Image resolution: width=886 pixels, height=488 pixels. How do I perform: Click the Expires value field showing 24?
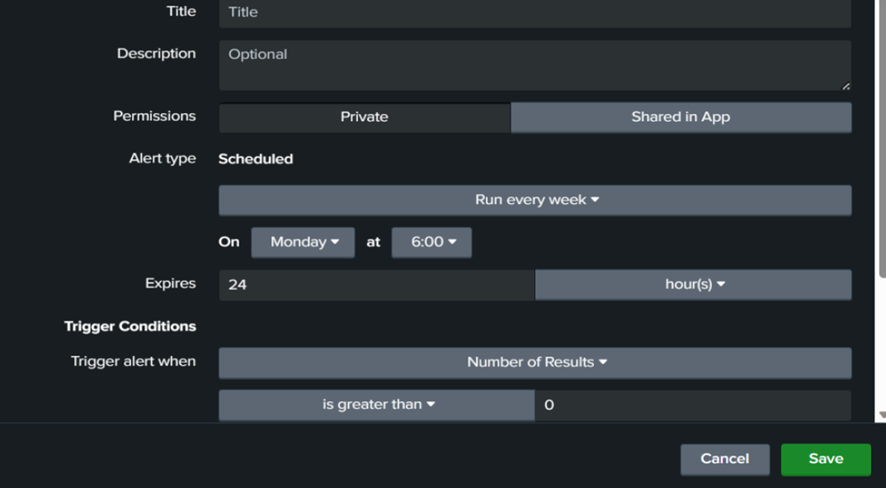[x=377, y=285]
